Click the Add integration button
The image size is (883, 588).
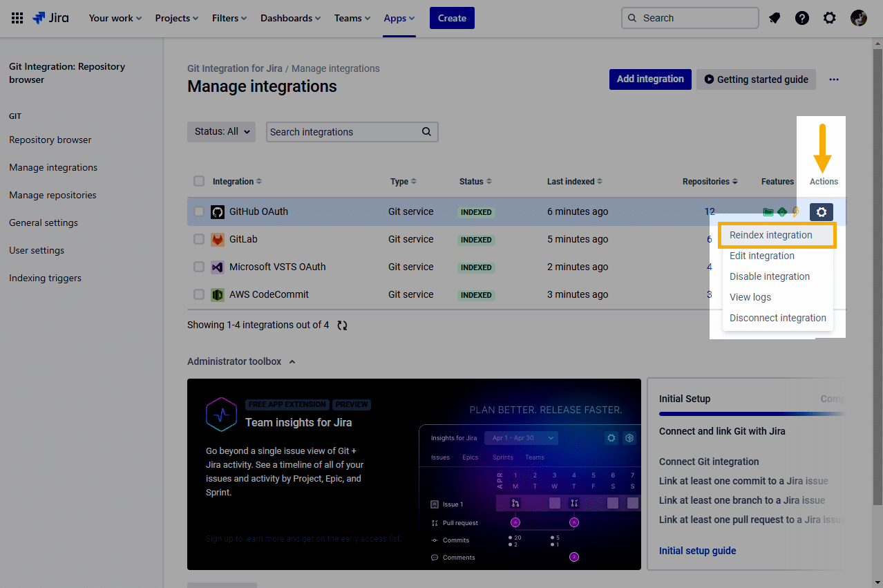pyautogui.click(x=650, y=79)
